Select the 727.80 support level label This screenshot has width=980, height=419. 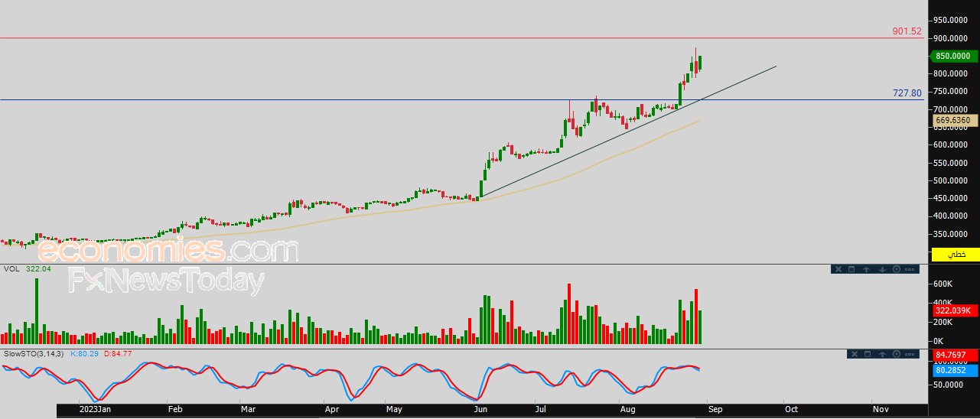pyautogui.click(x=907, y=93)
